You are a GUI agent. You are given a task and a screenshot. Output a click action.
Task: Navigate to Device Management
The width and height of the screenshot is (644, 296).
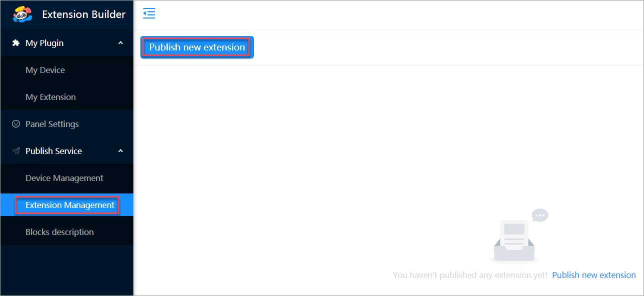pos(64,178)
